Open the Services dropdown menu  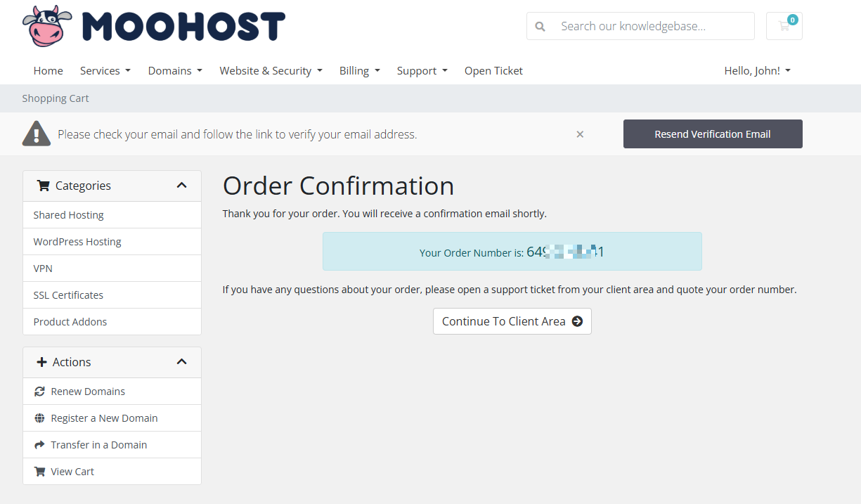coord(105,71)
